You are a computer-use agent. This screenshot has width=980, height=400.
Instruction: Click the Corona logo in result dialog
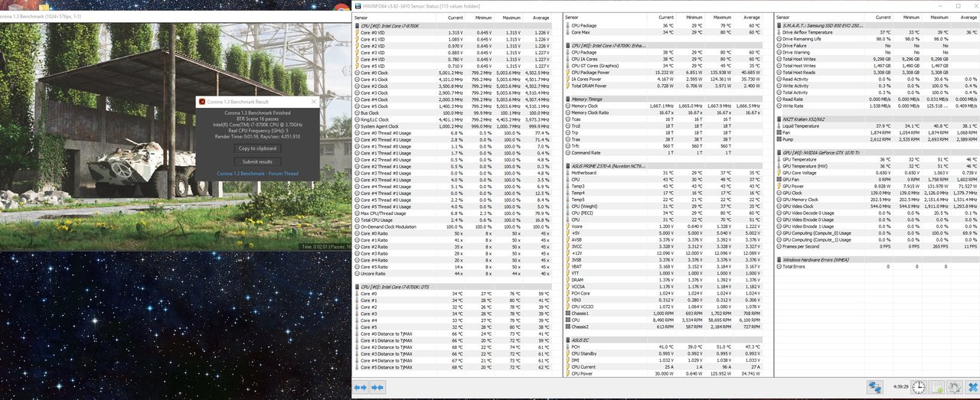202,101
